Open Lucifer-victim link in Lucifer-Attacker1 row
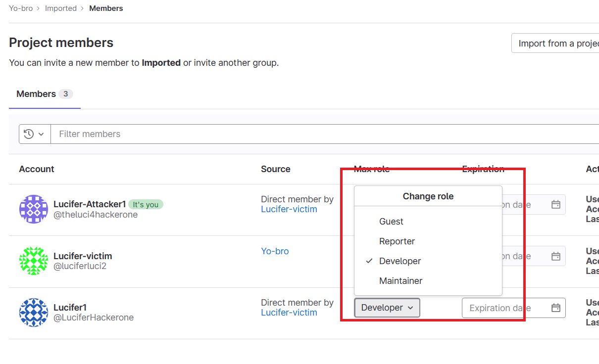This screenshot has height=364, width=599. tap(289, 209)
